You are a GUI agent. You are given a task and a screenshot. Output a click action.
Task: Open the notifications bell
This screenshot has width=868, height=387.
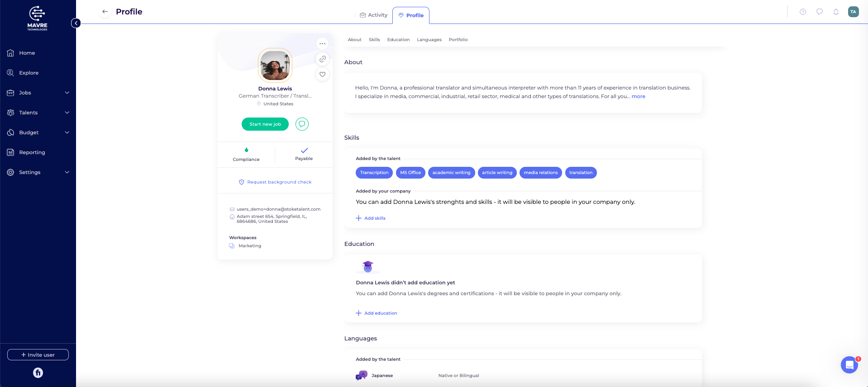836,12
